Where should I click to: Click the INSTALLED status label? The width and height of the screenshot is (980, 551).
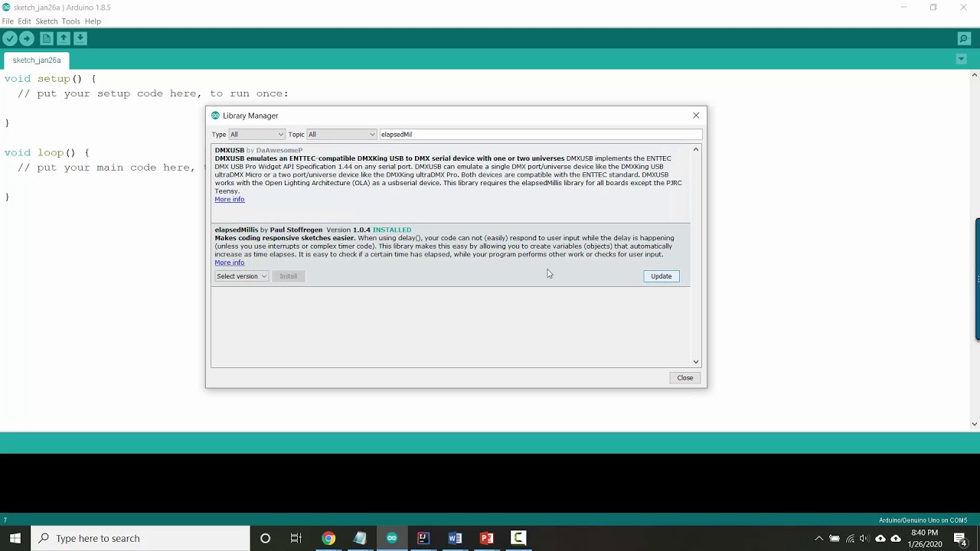(392, 230)
